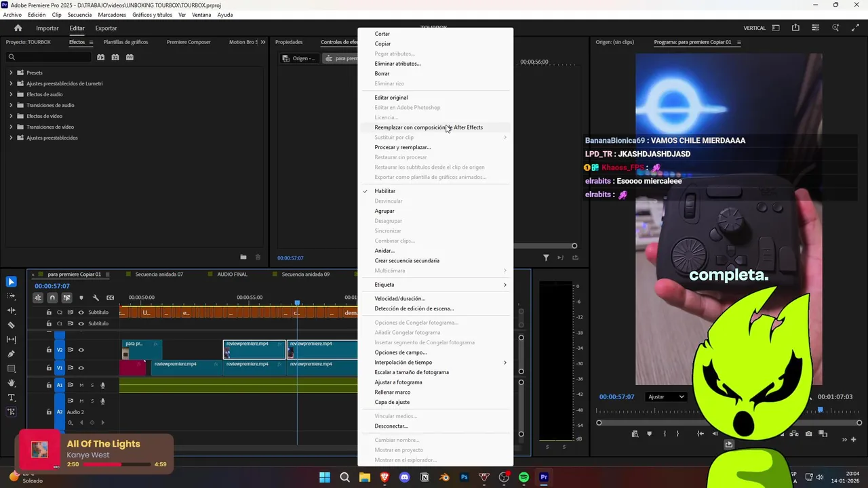Open Spotify from the taskbar
The width and height of the screenshot is (868, 488).
[x=524, y=477]
